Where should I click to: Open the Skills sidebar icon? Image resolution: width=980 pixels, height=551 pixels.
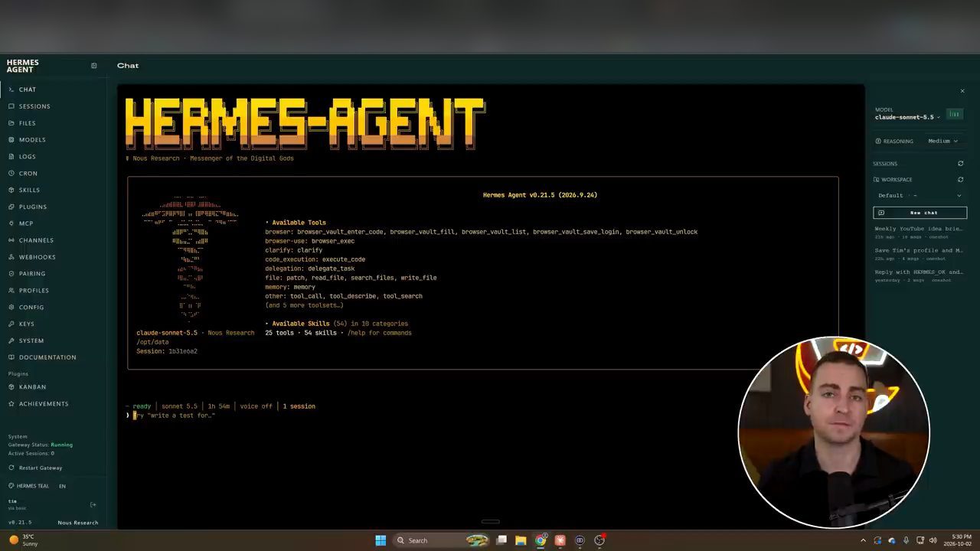[11, 190]
